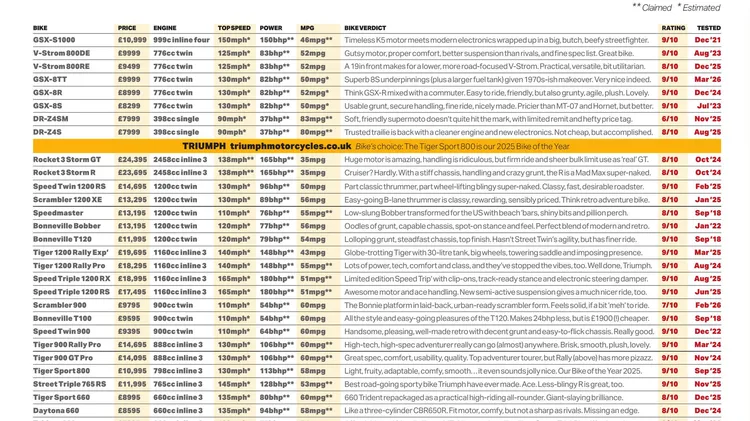Click the RATING column header

(x=673, y=28)
